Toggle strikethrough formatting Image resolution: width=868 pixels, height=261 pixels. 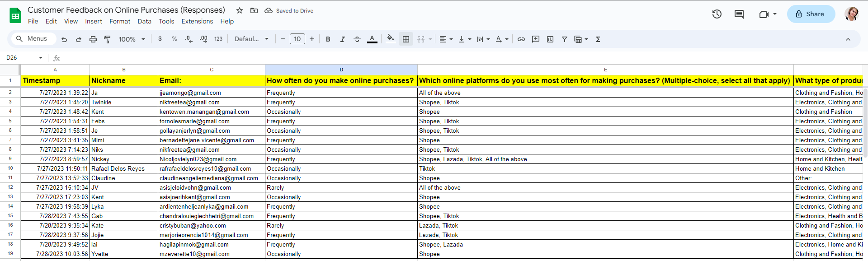tap(357, 39)
